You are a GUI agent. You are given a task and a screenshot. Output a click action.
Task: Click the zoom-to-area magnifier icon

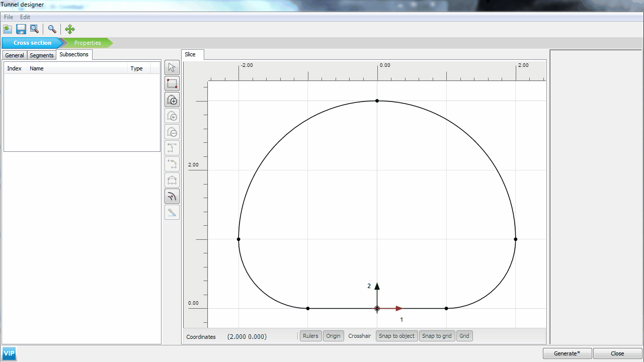coord(34,29)
